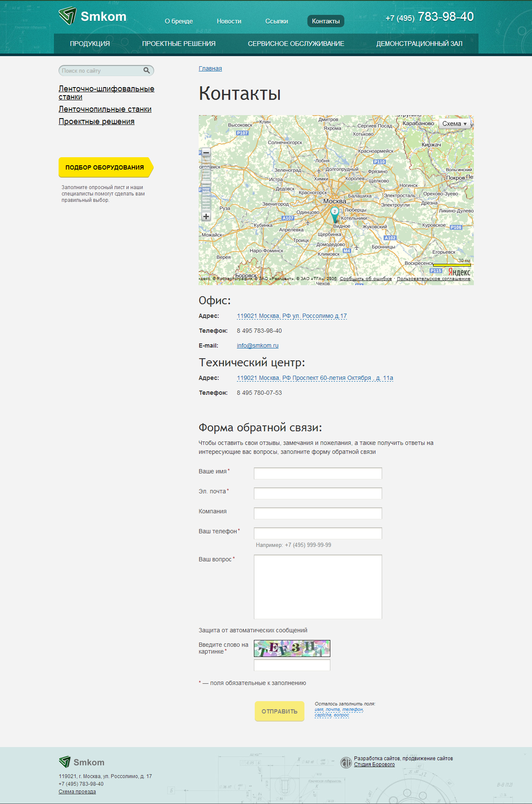The image size is (532, 804).
Task: Click the Yandex logo on the map
Action: pyautogui.click(x=459, y=272)
